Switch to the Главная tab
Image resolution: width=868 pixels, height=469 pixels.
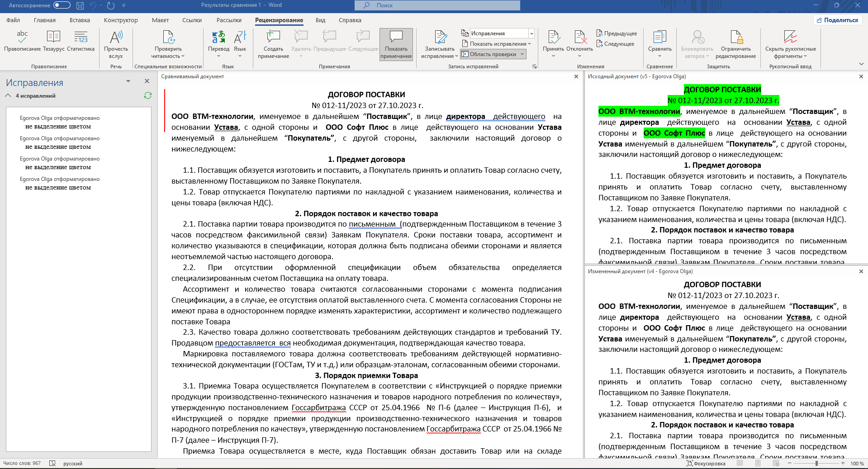point(44,20)
